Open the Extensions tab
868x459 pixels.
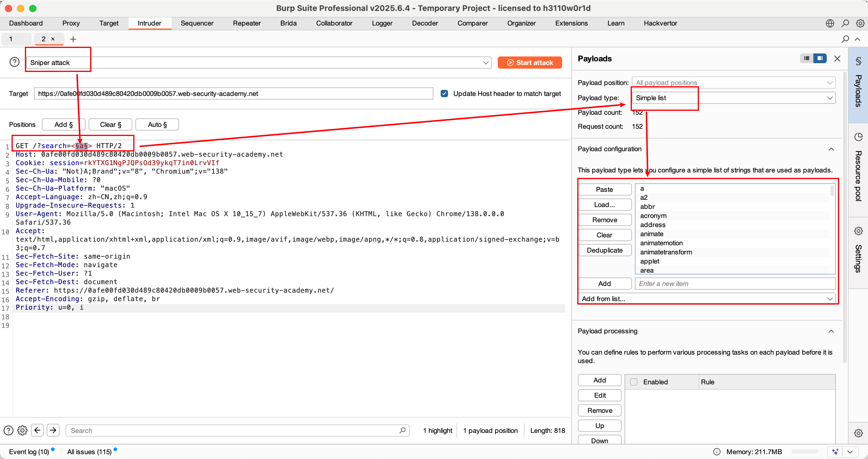click(571, 23)
